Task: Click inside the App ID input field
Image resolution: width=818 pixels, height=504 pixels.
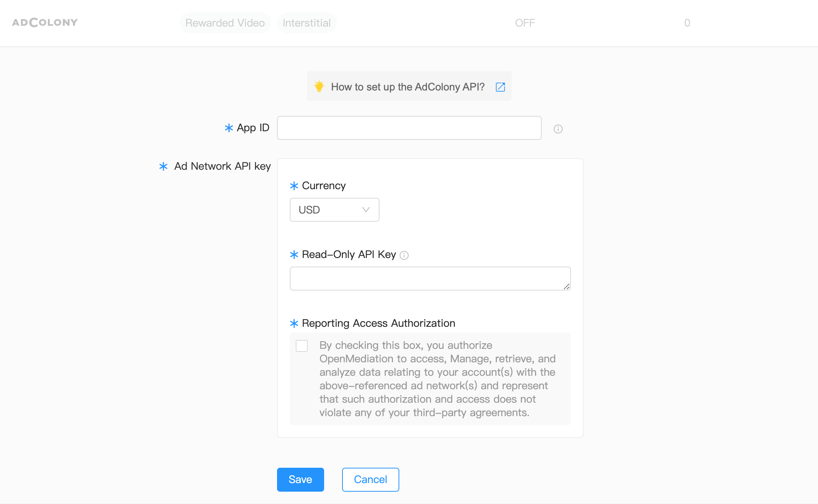Action: click(x=409, y=128)
